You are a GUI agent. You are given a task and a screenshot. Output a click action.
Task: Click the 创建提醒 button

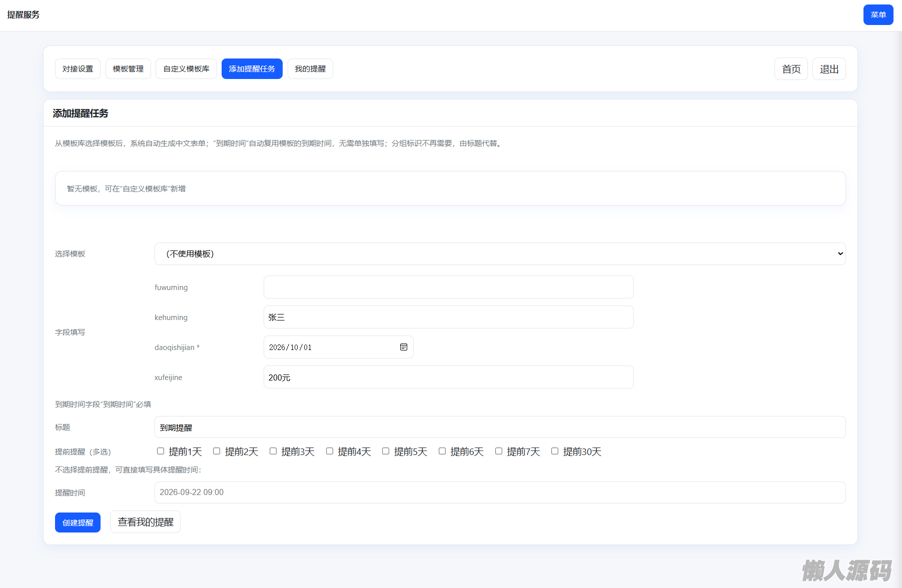78,522
